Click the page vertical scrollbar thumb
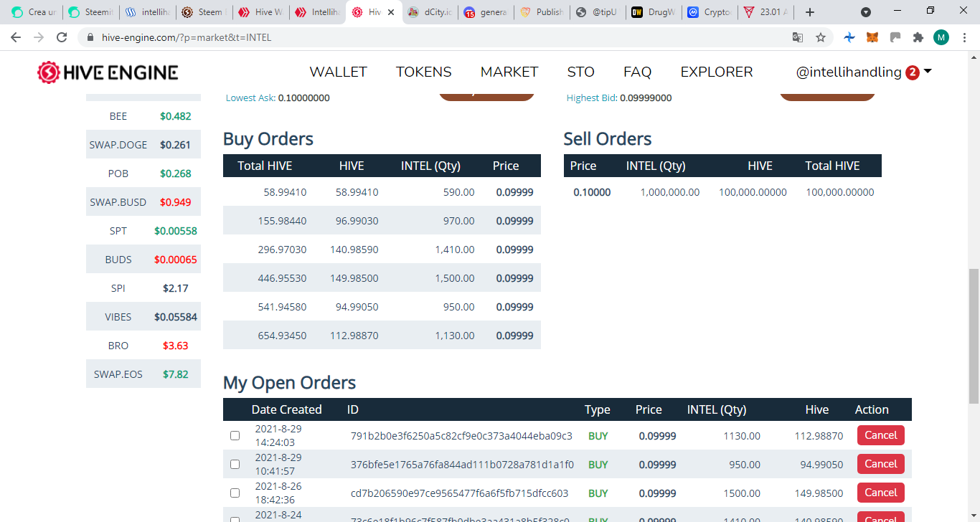The height and width of the screenshot is (522, 980). coord(974,337)
